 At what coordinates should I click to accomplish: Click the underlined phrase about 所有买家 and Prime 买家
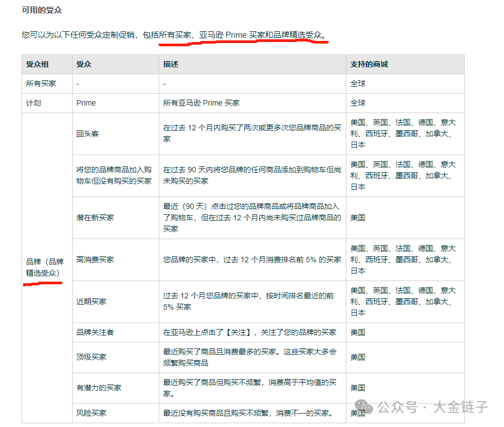click(242, 34)
